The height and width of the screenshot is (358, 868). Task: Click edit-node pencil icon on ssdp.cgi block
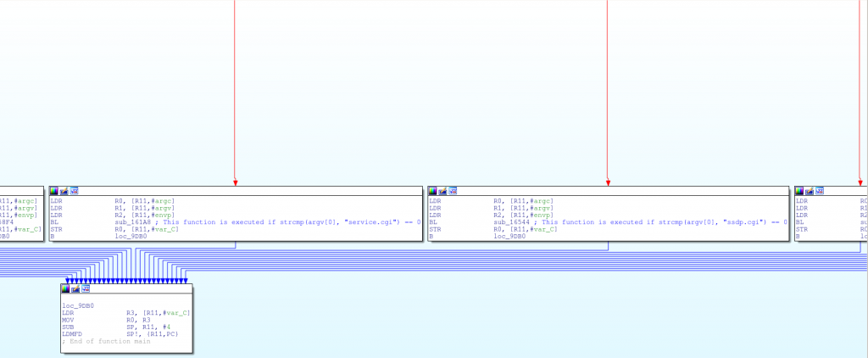click(x=442, y=191)
